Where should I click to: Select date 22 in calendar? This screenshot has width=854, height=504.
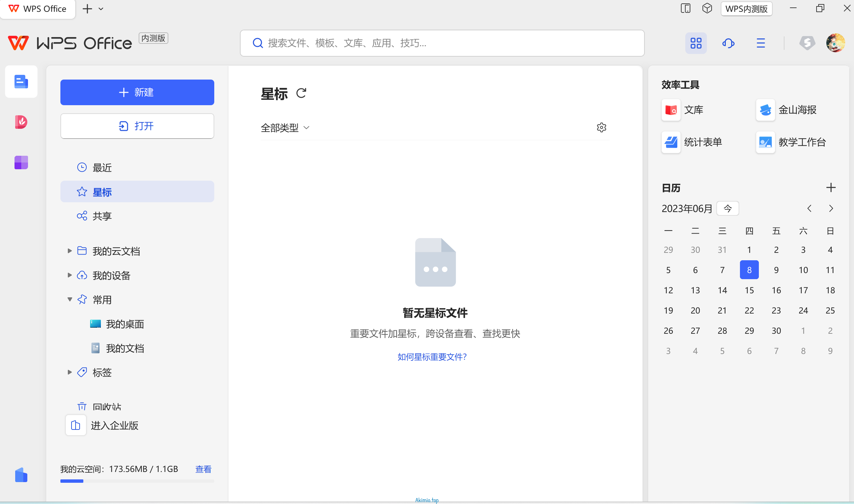point(749,310)
